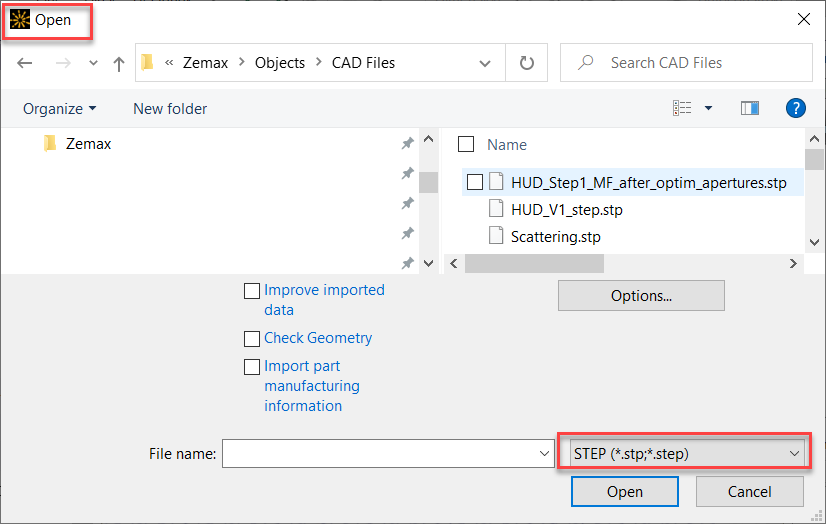Enable Improve imported data checkbox
Image resolution: width=826 pixels, height=524 pixels.
[x=252, y=291]
